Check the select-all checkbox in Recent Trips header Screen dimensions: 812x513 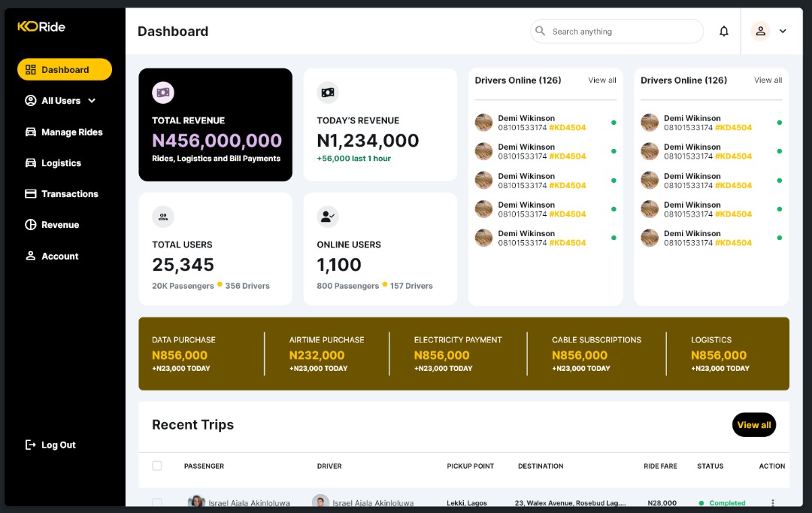(x=157, y=466)
